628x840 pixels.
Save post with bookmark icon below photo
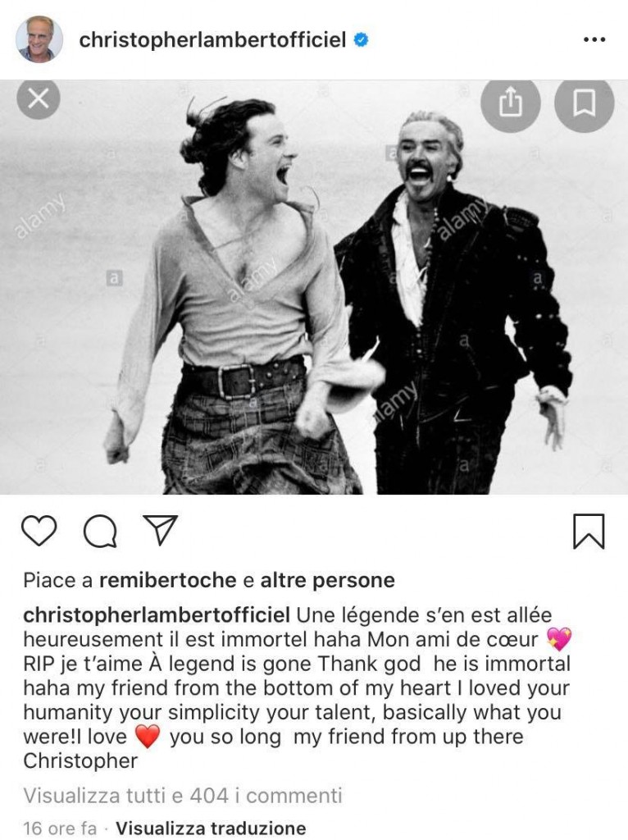[589, 531]
